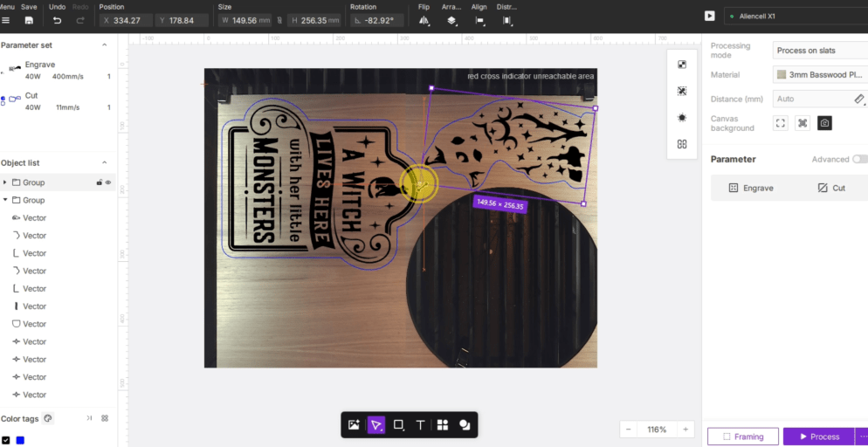The width and height of the screenshot is (868, 447).
Task: Click the Undo arrow
Action: point(57,20)
